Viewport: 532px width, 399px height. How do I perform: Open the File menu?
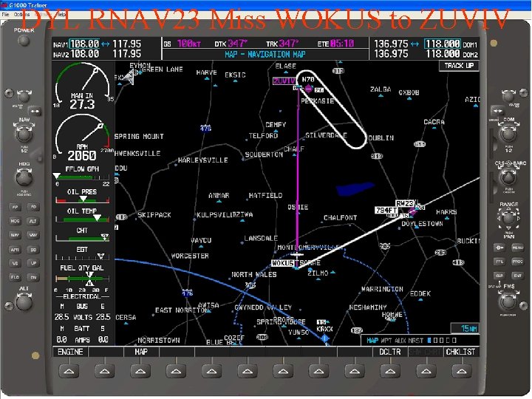5,15
